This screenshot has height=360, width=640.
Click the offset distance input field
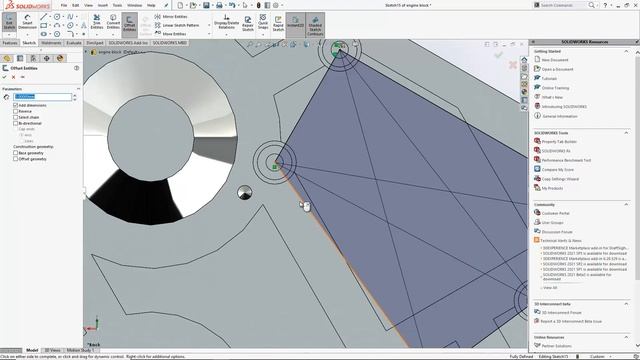point(42,97)
